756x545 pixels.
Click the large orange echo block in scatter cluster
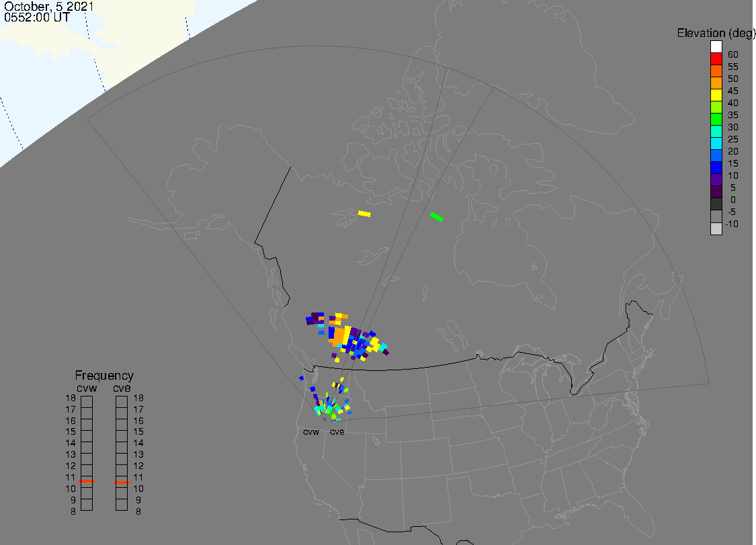(339, 335)
